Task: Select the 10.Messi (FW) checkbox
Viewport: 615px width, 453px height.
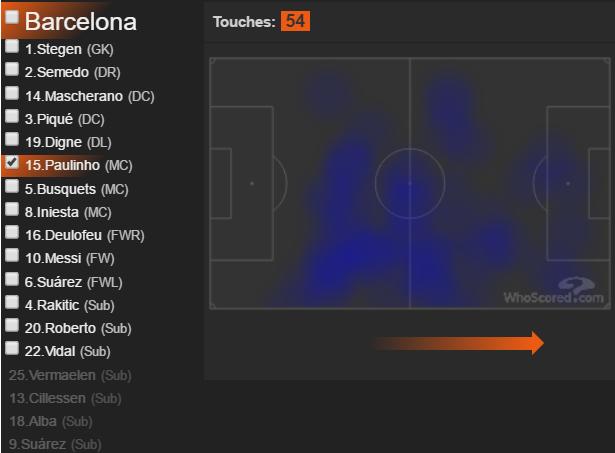Action: 11,256
